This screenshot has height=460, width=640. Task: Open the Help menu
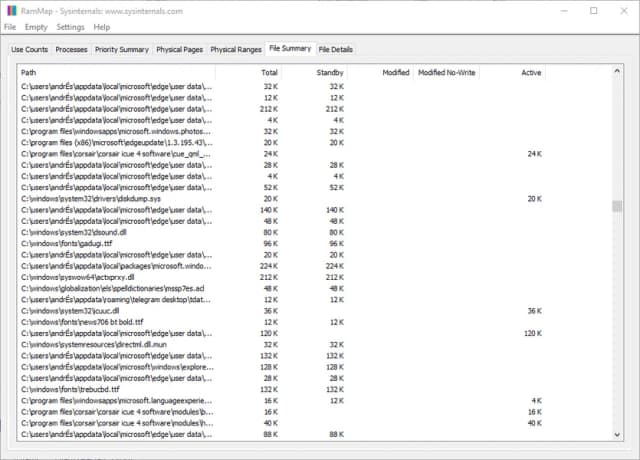[x=102, y=27]
